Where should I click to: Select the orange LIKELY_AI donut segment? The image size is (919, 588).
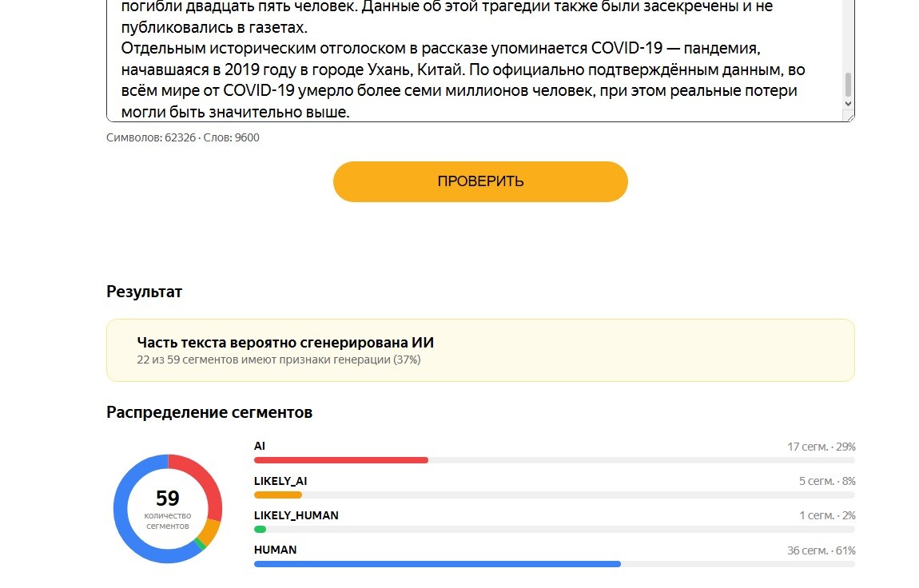(209, 531)
